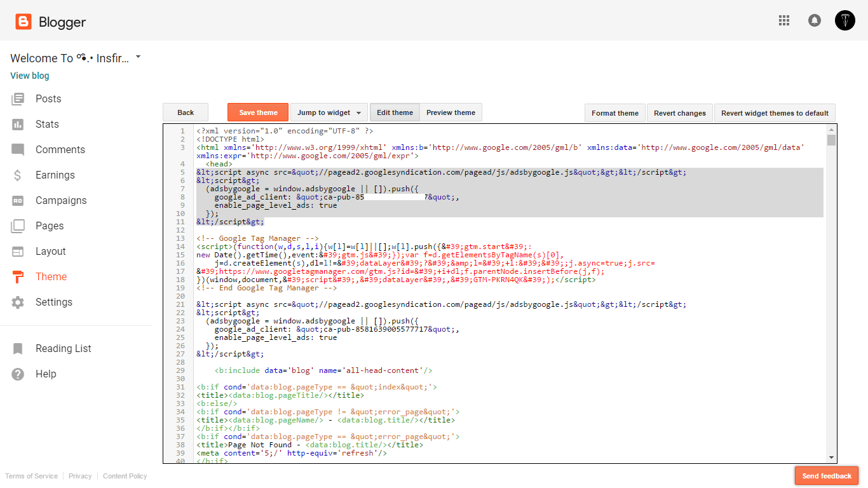This screenshot has width=868, height=488.
Task: Switch to Preview theme view
Action: coord(451,112)
